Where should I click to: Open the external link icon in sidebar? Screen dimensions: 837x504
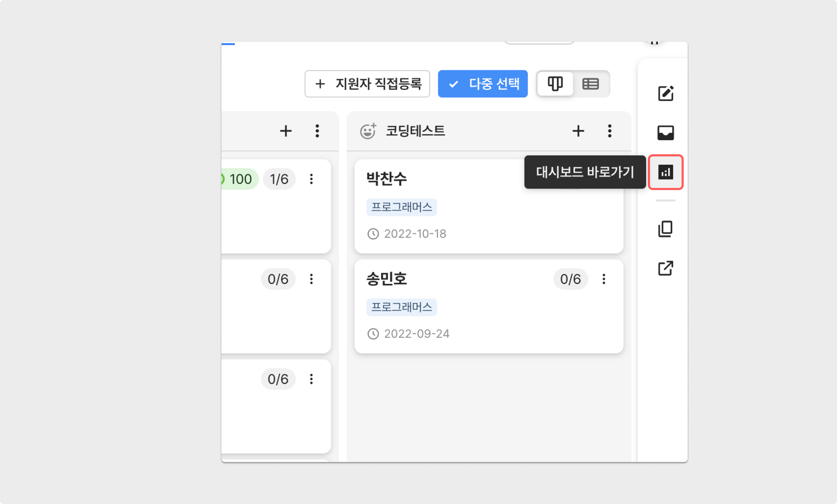click(x=665, y=268)
